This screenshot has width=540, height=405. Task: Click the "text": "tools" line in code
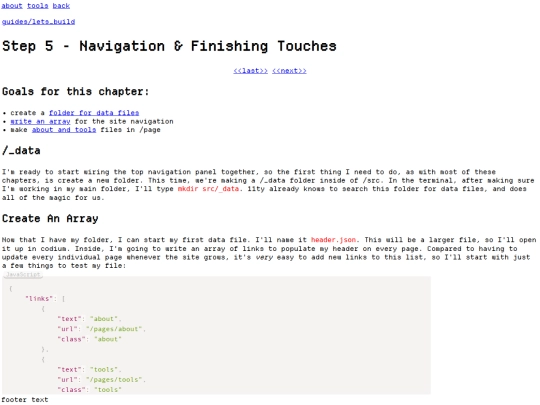[x=89, y=370]
